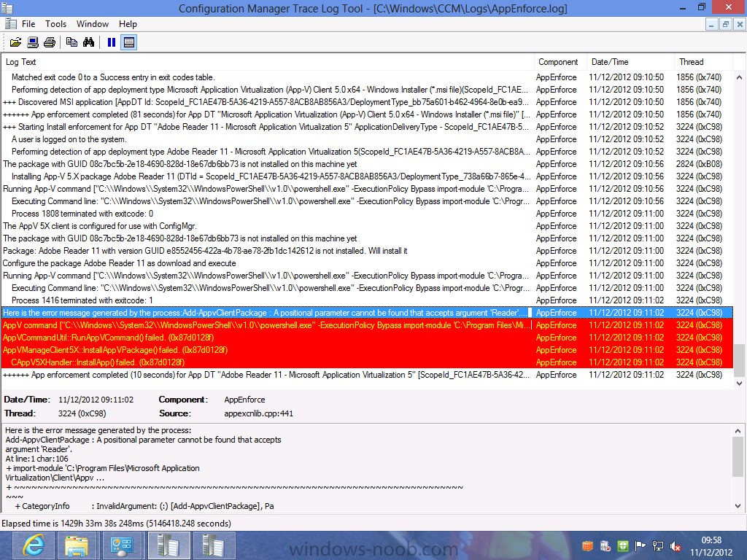Open the Tools menu

tap(55, 24)
